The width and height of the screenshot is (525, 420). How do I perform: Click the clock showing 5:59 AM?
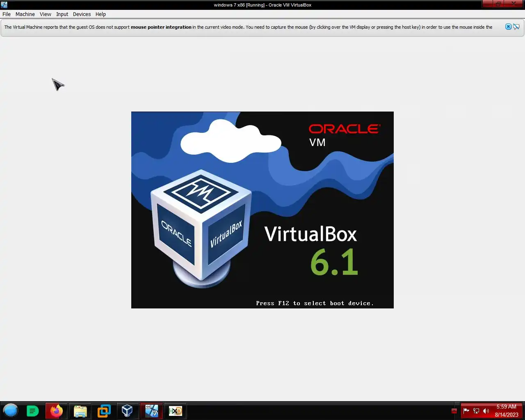tap(506, 406)
